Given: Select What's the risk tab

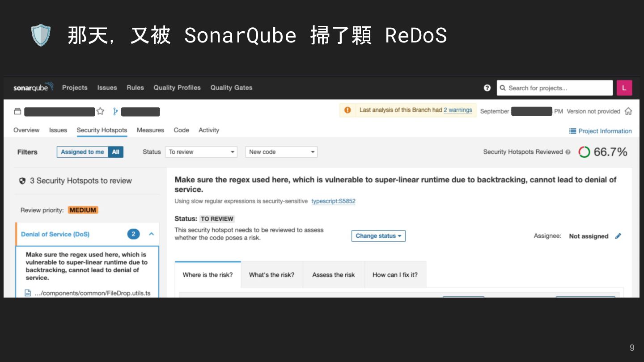Looking at the screenshot, I should tap(272, 275).
